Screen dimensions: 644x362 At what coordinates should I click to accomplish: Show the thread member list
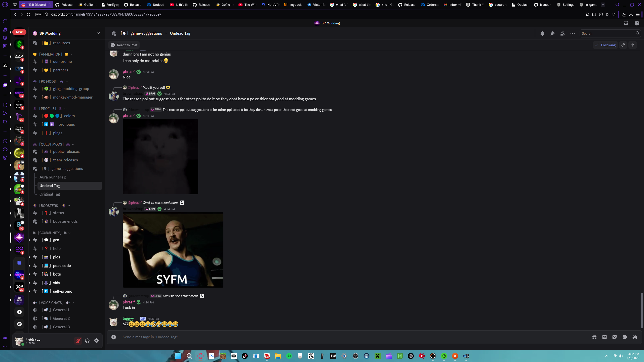562,33
